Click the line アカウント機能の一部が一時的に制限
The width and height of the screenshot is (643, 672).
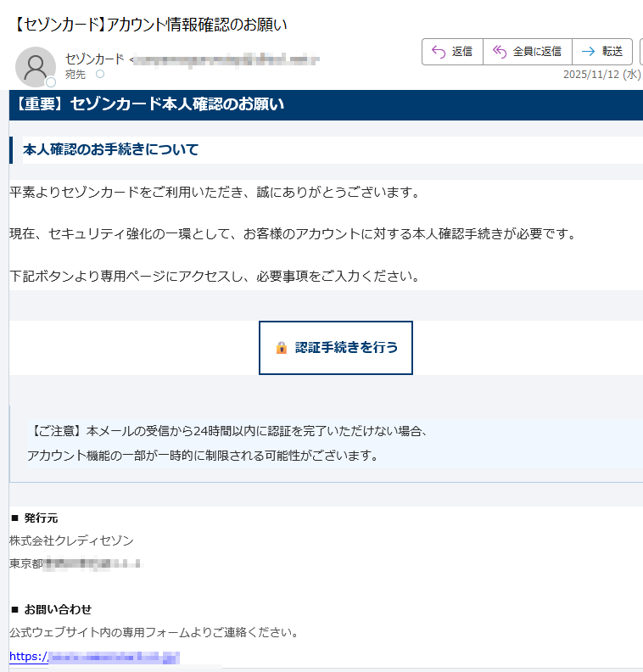pyautogui.click(x=203, y=455)
